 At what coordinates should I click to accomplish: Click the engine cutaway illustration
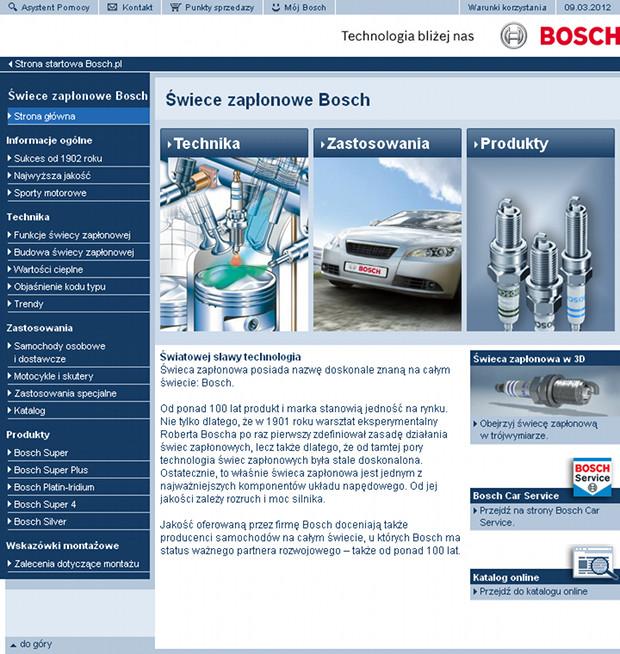pos(234,244)
